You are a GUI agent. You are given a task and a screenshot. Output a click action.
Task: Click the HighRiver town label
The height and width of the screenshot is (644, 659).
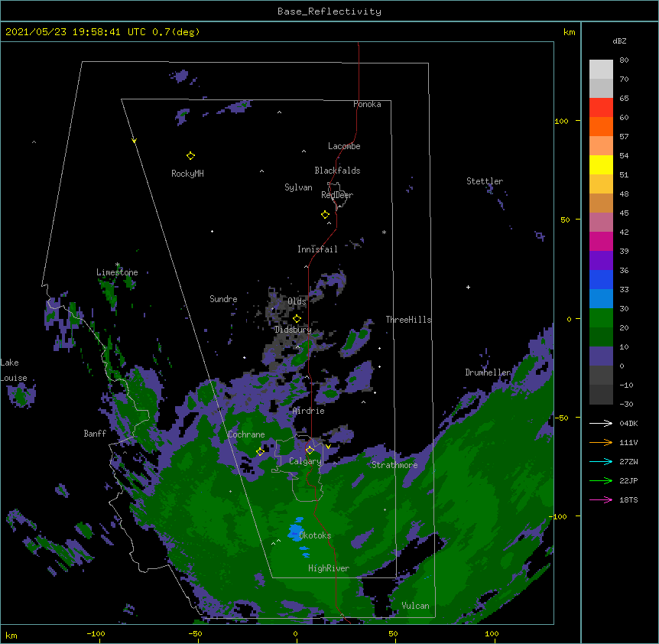pos(329,568)
